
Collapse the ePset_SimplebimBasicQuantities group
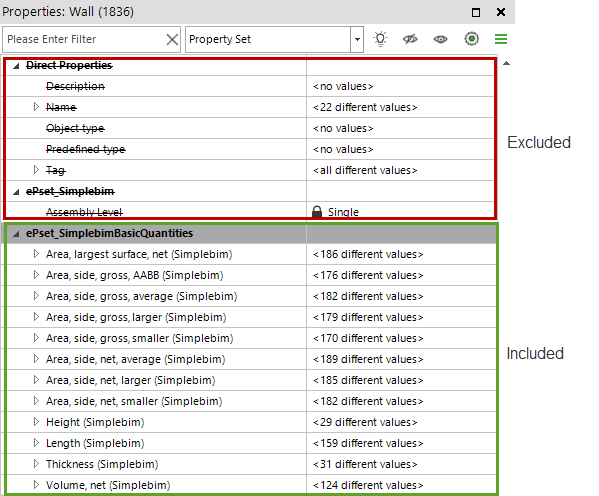[16, 234]
